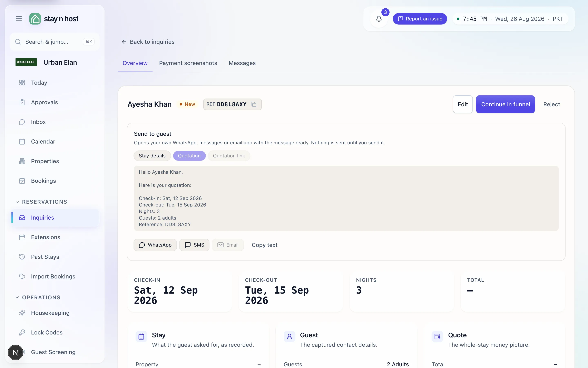This screenshot has width=588, height=368.
Task: Click the Edit button
Action: click(x=463, y=104)
